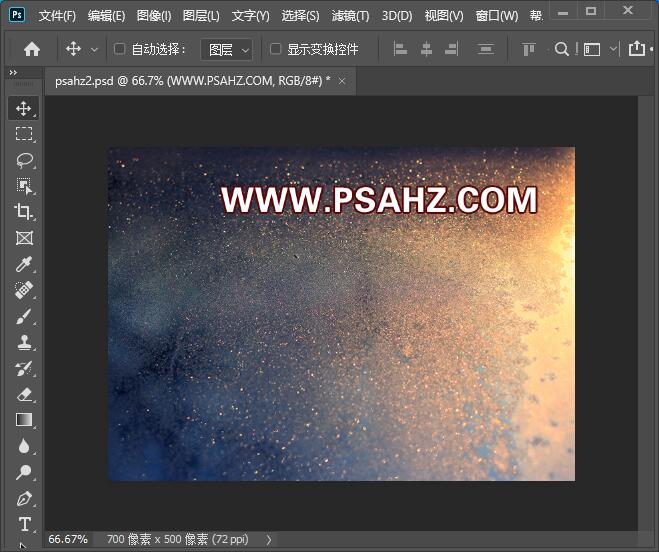659x552 pixels.
Task: Click the Home button in options bar
Action: tap(32, 49)
